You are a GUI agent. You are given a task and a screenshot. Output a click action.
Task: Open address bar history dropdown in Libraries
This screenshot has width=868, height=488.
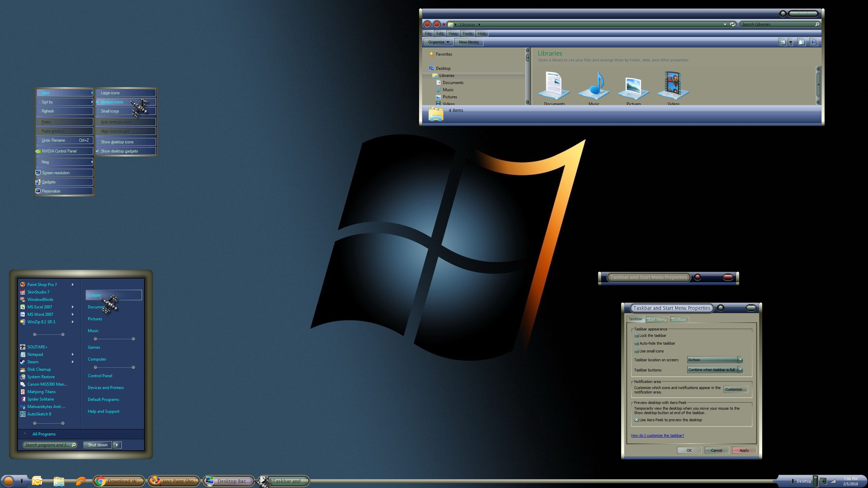725,24
